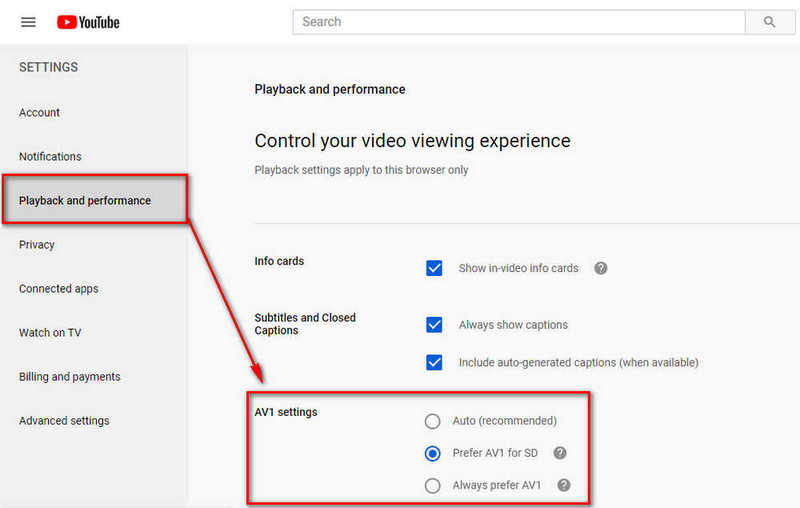Open the hamburger guide menu
Viewport: 800px width, 508px height.
[28, 22]
